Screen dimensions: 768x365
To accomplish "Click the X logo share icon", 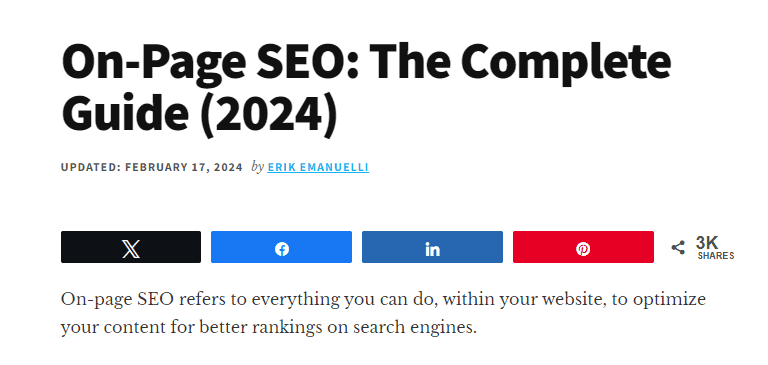I will [x=131, y=249].
